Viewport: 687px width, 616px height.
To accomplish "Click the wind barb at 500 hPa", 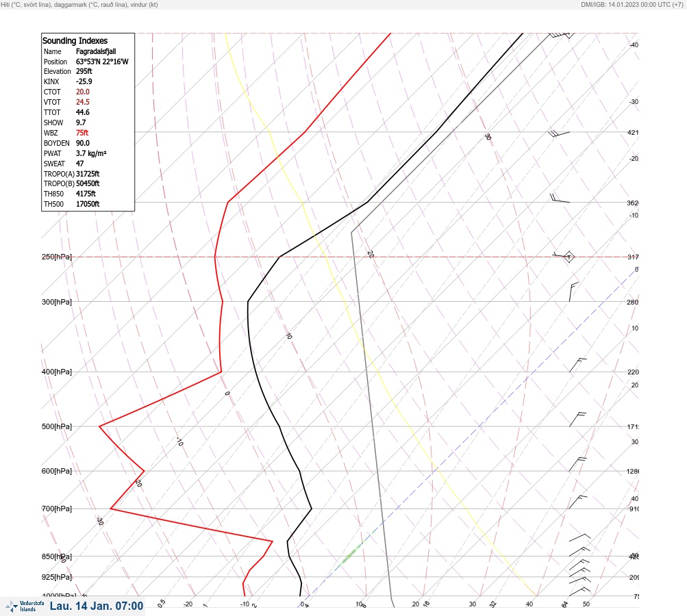I will 577,419.
